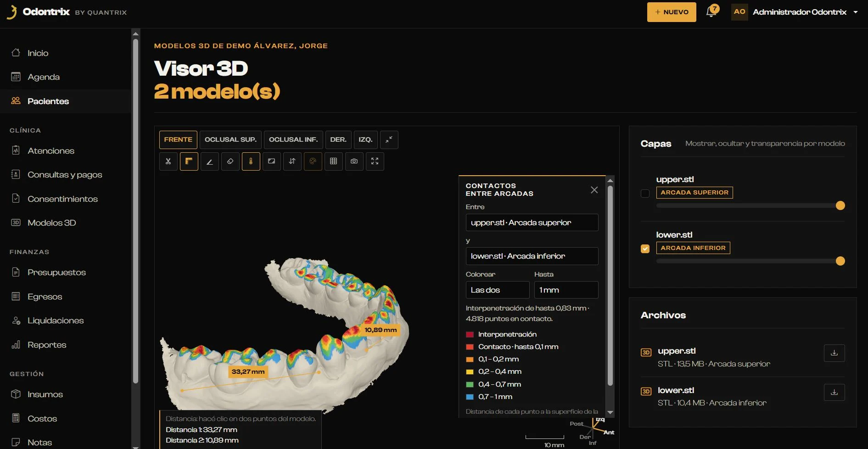
Task: Open Atenciones in the sidebar
Action: pyautogui.click(x=66, y=150)
